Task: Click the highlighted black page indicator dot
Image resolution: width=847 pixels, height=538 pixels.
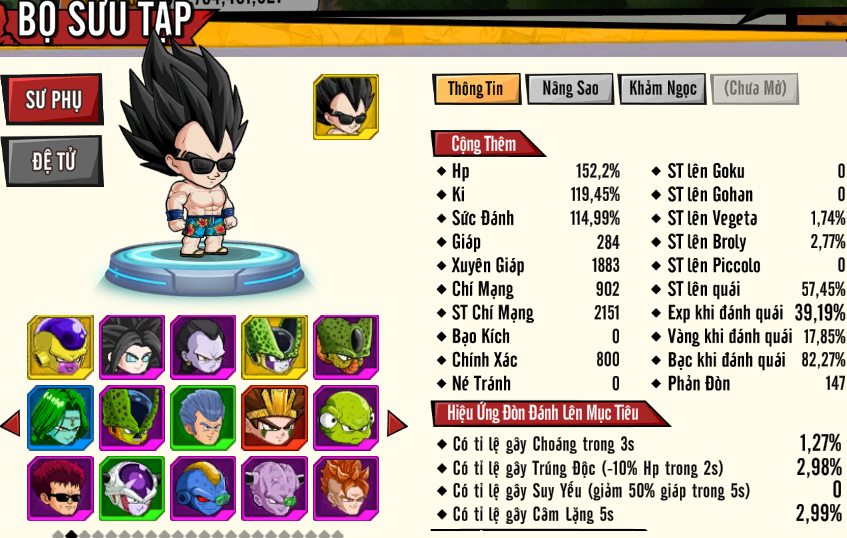Action: [x=71, y=535]
